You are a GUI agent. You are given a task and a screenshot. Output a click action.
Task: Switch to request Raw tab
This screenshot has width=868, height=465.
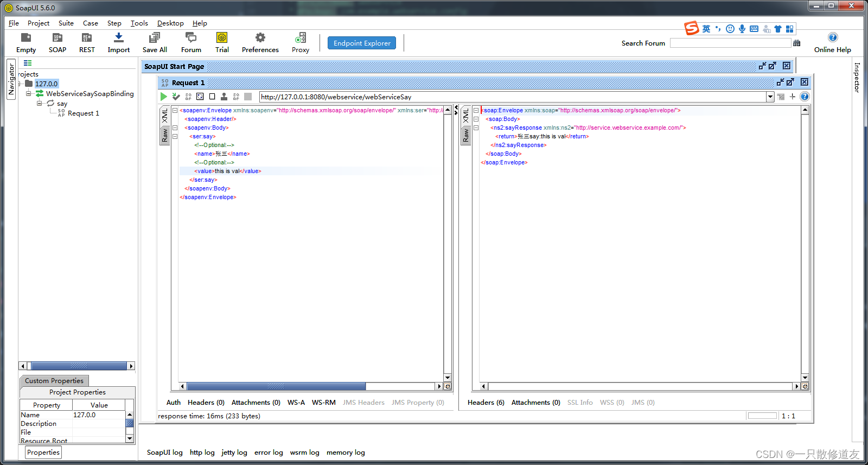(x=165, y=135)
